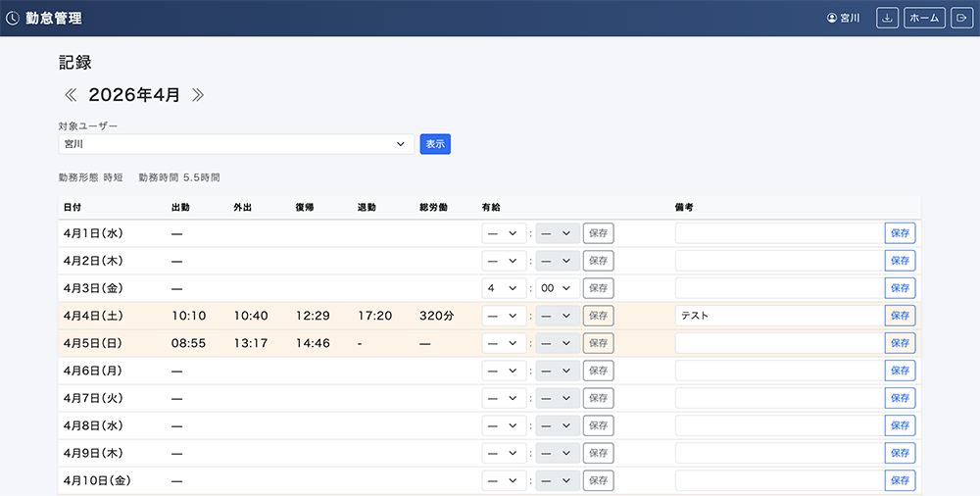Click the blue 表示 button
Viewport: 980px width, 496px height.
coord(435,144)
